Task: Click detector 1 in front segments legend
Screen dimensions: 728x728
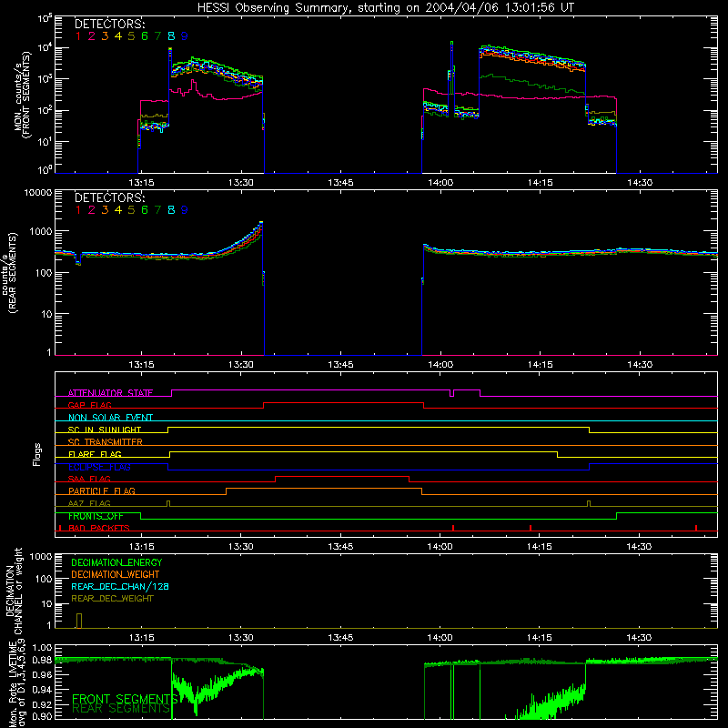Action: coord(78,35)
